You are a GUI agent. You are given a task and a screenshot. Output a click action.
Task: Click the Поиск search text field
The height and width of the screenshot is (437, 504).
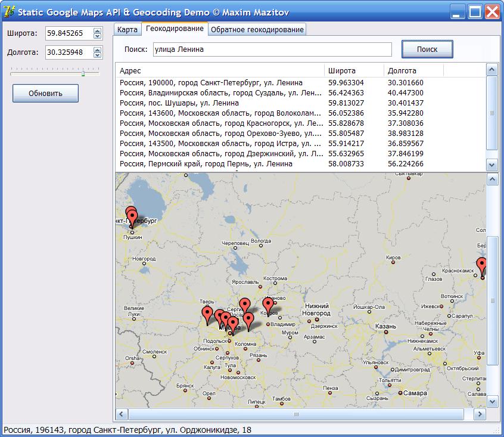pos(272,49)
